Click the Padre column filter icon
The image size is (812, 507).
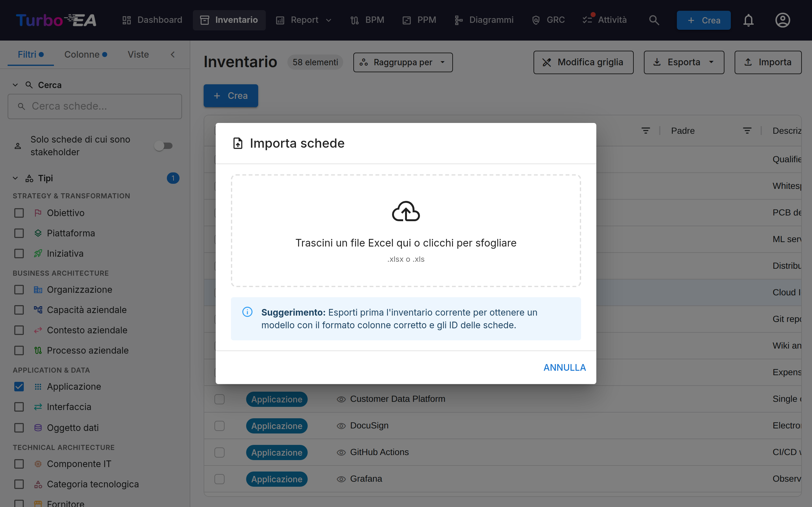[747, 131]
